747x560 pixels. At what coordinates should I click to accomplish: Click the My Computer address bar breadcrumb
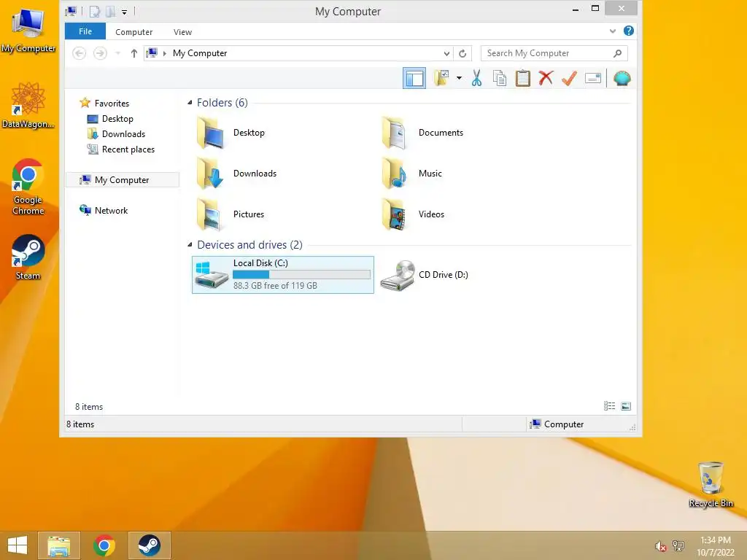(200, 53)
